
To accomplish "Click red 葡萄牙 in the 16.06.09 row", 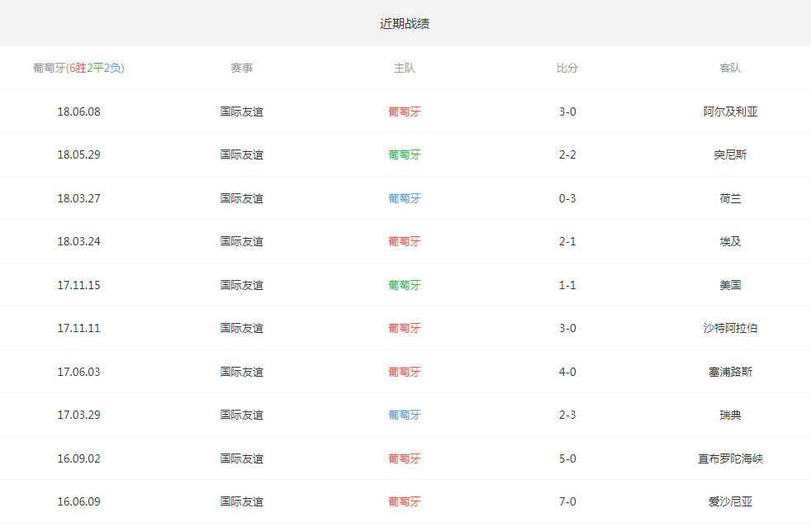I will click(x=405, y=501).
